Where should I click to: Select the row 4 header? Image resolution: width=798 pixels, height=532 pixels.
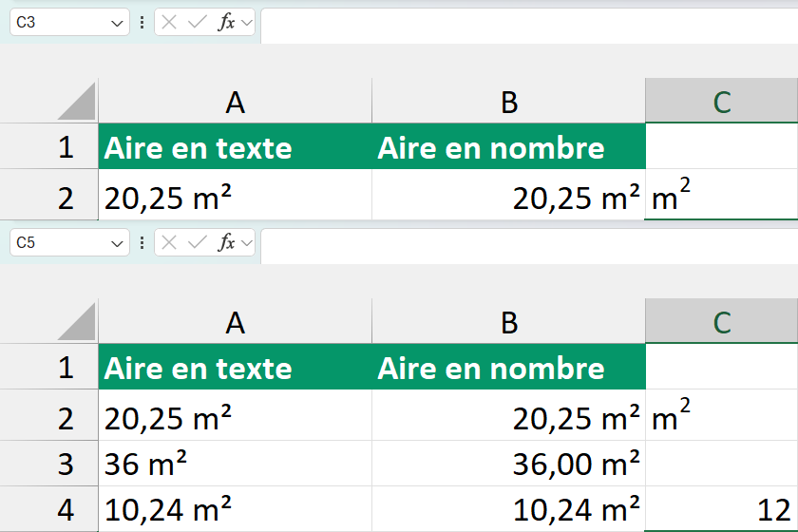(48, 509)
